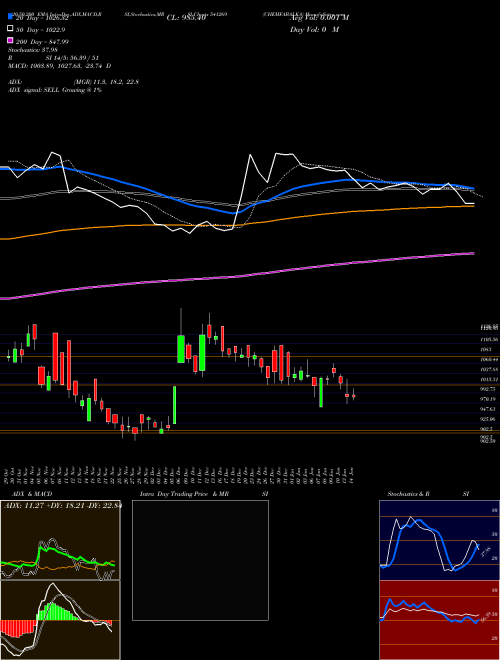The height and width of the screenshot is (660, 500).
Task: Click 'Intra Day Trading Price & MRSI' title
Action: (204, 494)
